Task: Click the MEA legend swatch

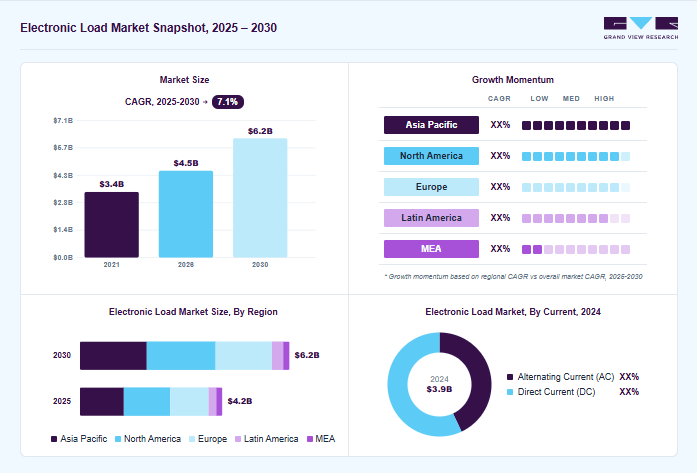Action: 310,439
